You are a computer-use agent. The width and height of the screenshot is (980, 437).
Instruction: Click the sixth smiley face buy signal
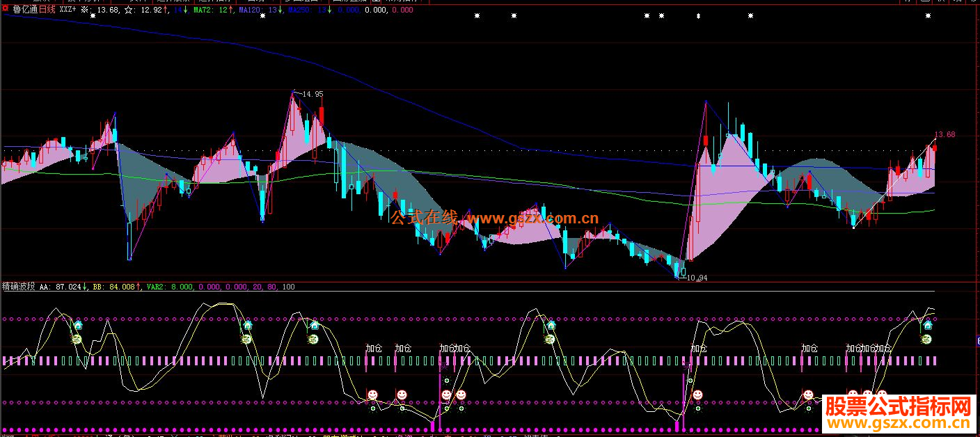point(808,395)
